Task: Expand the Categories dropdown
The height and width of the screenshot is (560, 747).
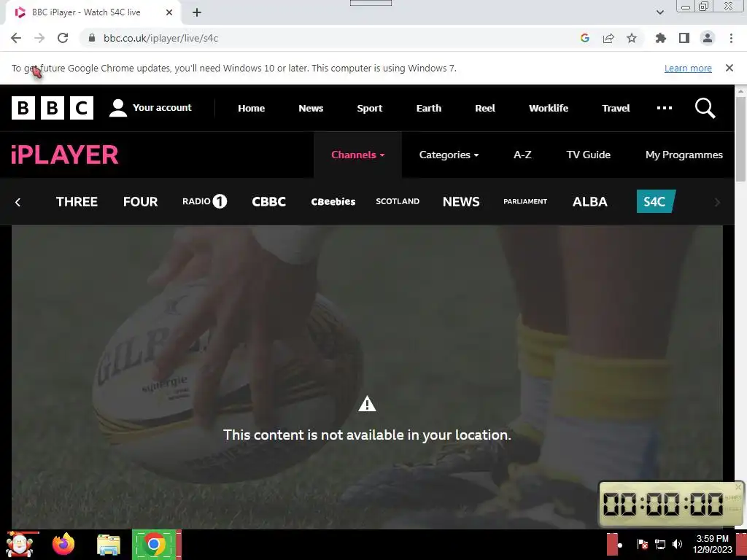Action: (x=449, y=155)
